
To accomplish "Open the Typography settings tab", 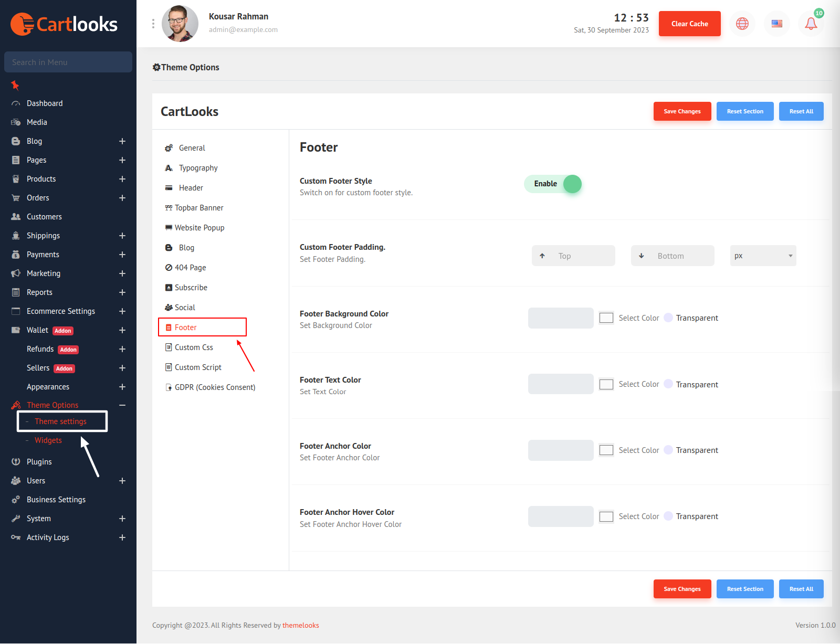I will (x=198, y=168).
